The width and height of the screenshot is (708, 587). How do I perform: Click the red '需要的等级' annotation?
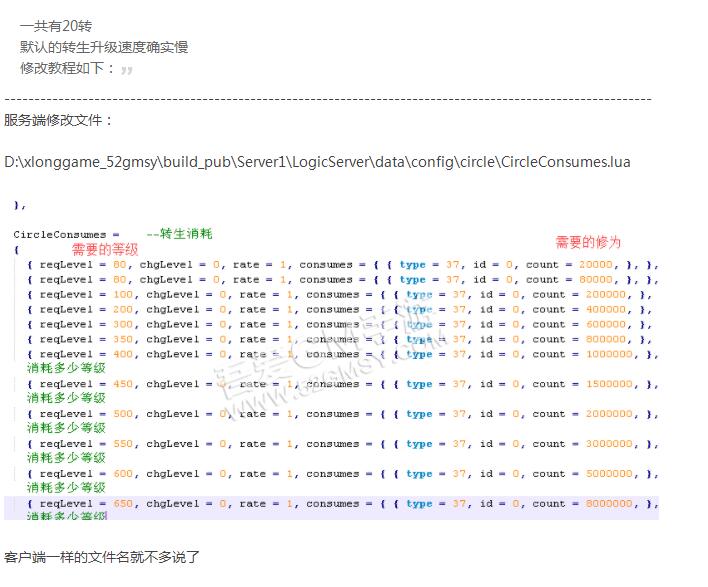[105, 249]
